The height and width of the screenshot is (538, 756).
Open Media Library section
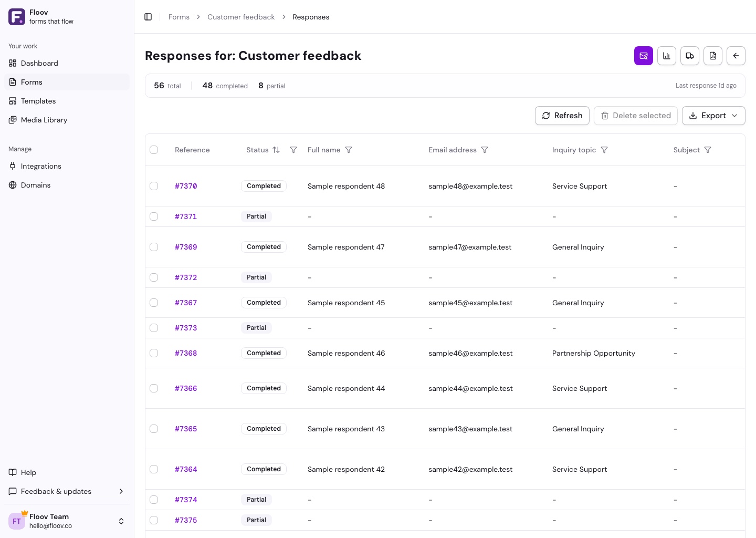(67, 120)
